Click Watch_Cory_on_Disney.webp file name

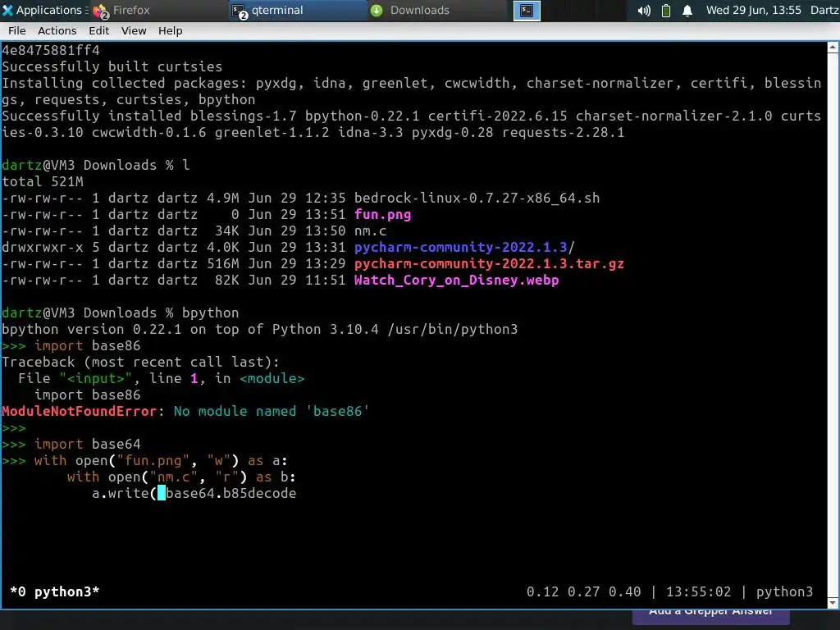pyautogui.click(x=456, y=281)
